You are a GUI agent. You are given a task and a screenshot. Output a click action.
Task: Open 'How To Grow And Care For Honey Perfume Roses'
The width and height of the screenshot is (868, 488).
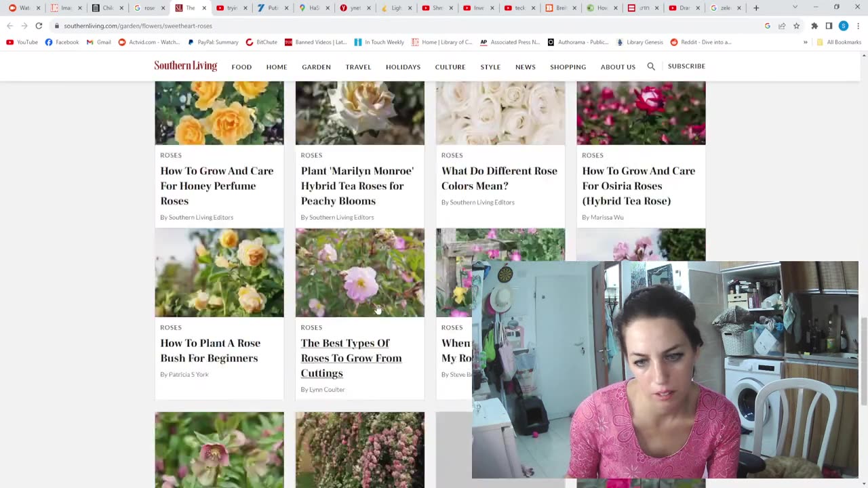point(217,186)
